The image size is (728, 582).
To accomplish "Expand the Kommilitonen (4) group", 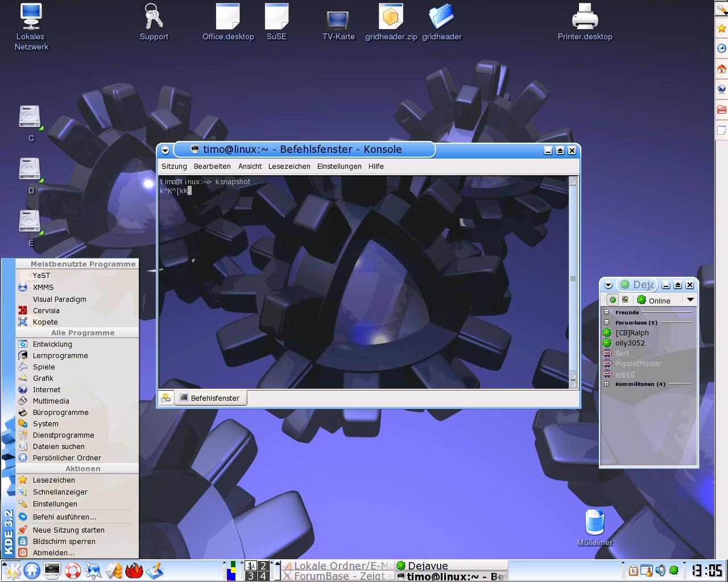I will 606,384.
